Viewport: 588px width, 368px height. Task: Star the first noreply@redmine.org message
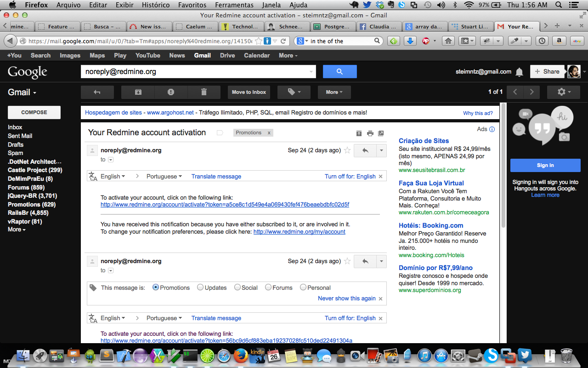click(x=347, y=150)
